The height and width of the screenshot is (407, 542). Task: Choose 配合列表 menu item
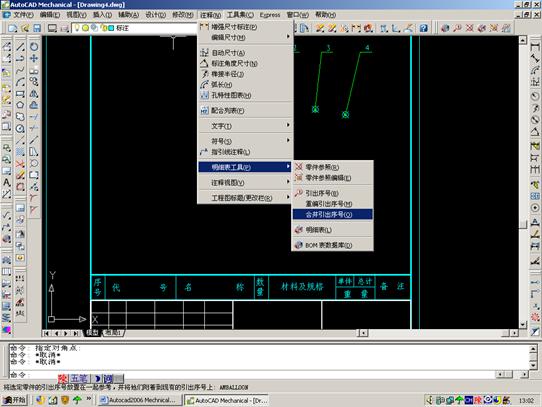point(245,111)
